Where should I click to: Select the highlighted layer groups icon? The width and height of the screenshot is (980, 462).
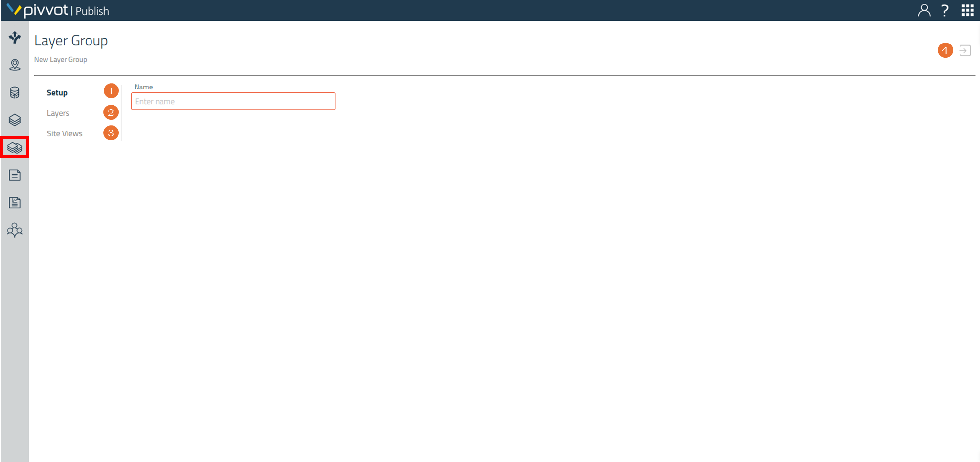click(15, 147)
